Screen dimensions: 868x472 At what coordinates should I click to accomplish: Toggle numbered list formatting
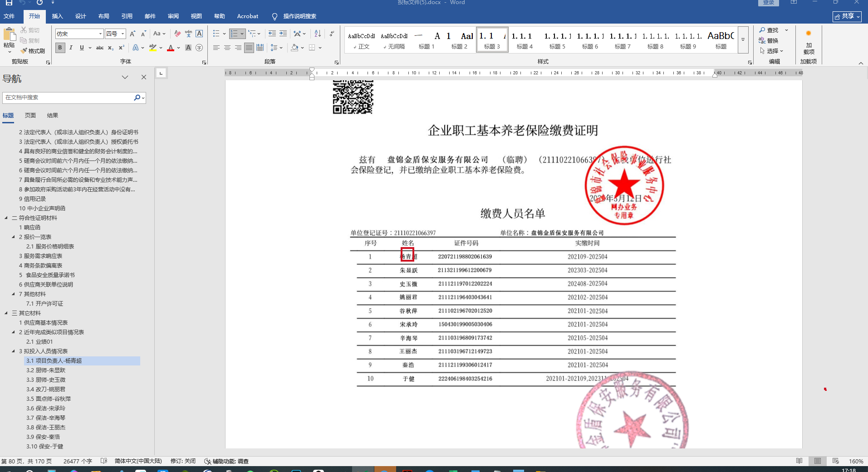point(234,34)
